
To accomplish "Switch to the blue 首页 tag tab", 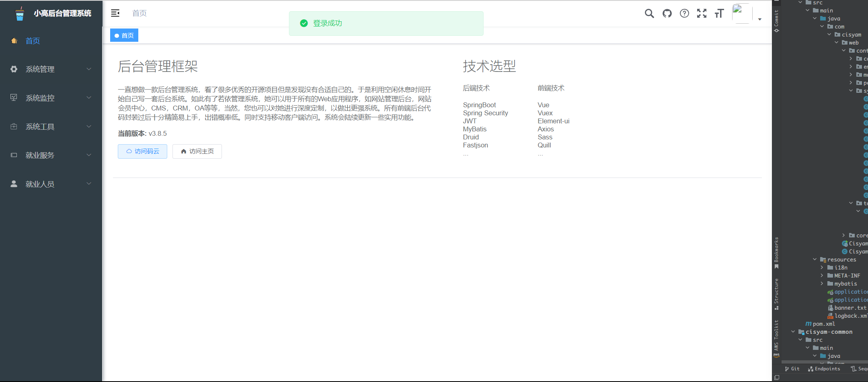I will click(124, 35).
